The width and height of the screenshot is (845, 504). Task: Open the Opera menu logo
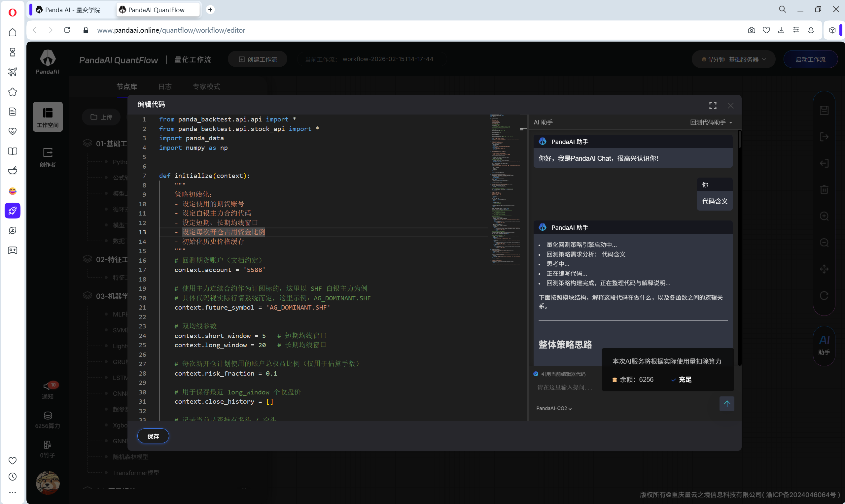(13, 13)
